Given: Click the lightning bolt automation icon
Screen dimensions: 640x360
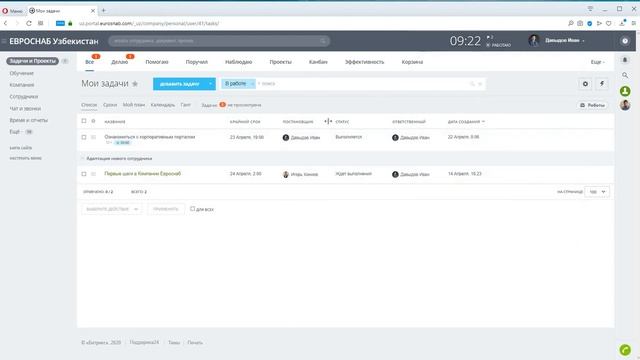Looking at the screenshot, I should click(x=602, y=84).
